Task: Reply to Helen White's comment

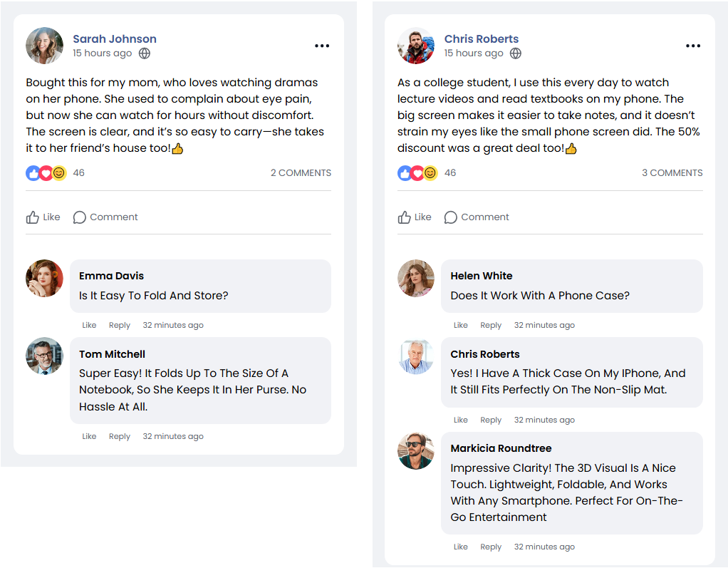Action: (491, 325)
